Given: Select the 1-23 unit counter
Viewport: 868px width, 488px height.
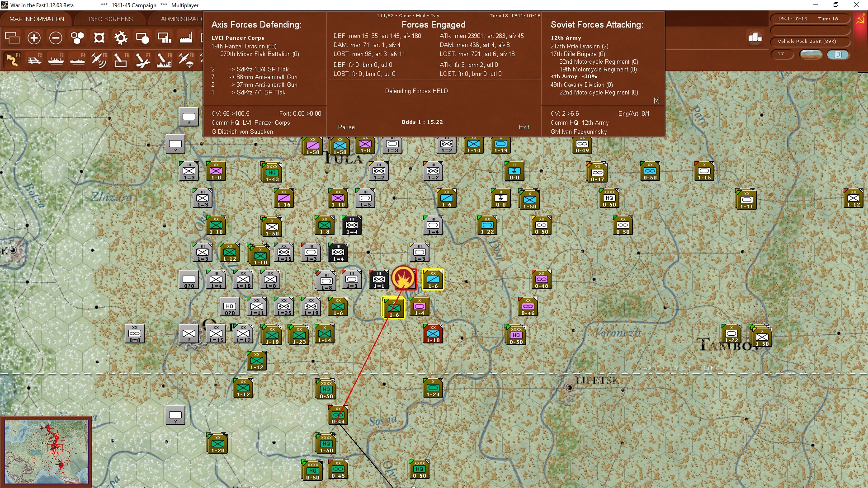Looking at the screenshot, I should (299, 335).
